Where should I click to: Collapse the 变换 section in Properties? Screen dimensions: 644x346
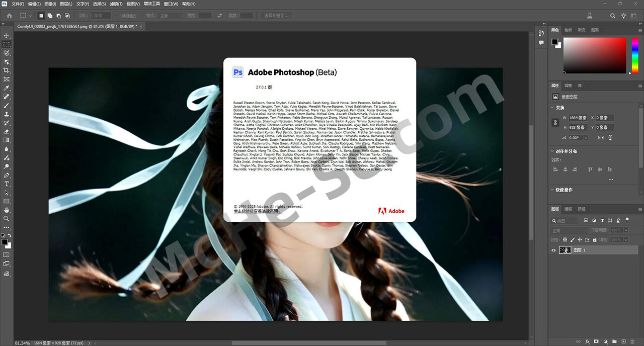pyautogui.click(x=552, y=108)
